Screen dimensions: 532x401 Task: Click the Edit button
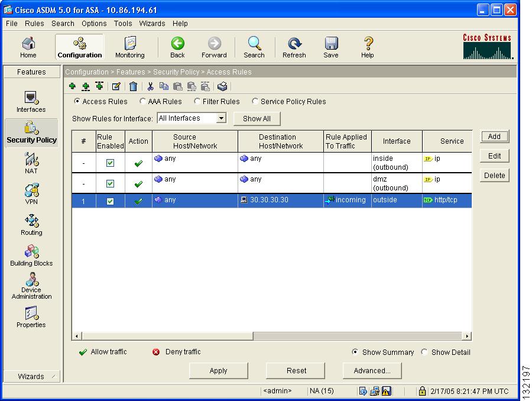(x=495, y=156)
